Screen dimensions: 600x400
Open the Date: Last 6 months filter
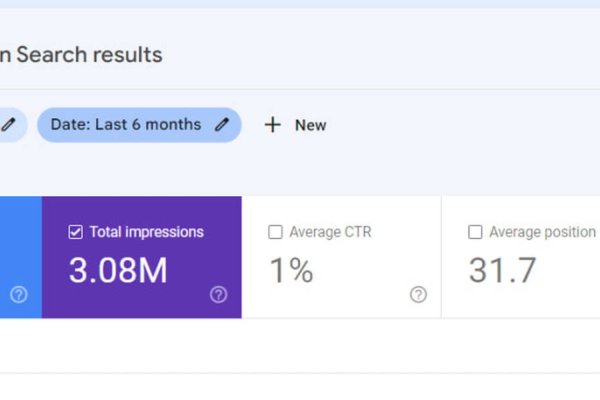[x=126, y=125]
